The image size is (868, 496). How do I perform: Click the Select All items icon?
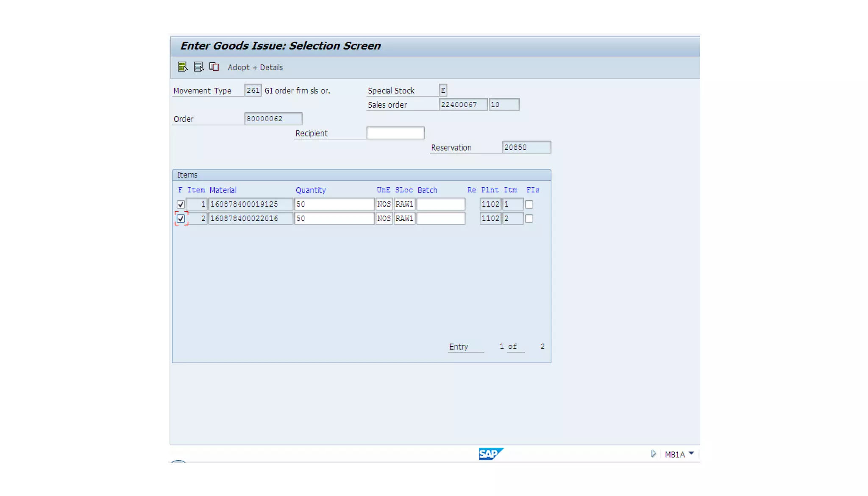[182, 67]
